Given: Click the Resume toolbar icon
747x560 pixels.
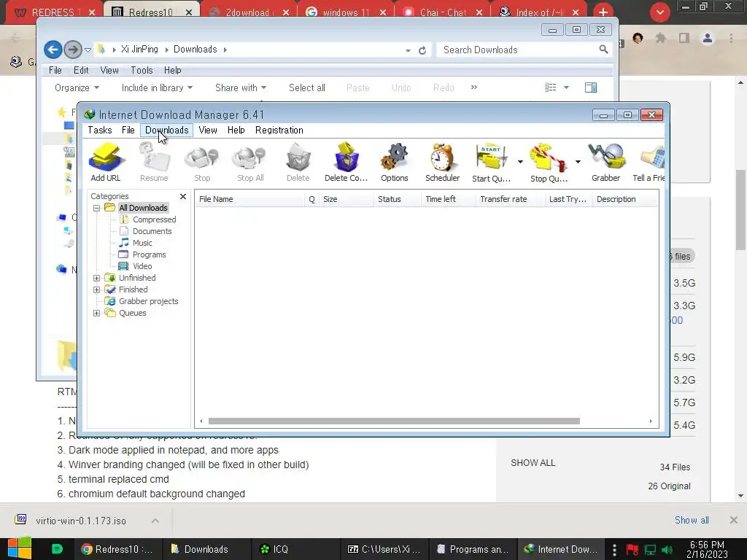Looking at the screenshot, I should click(154, 162).
